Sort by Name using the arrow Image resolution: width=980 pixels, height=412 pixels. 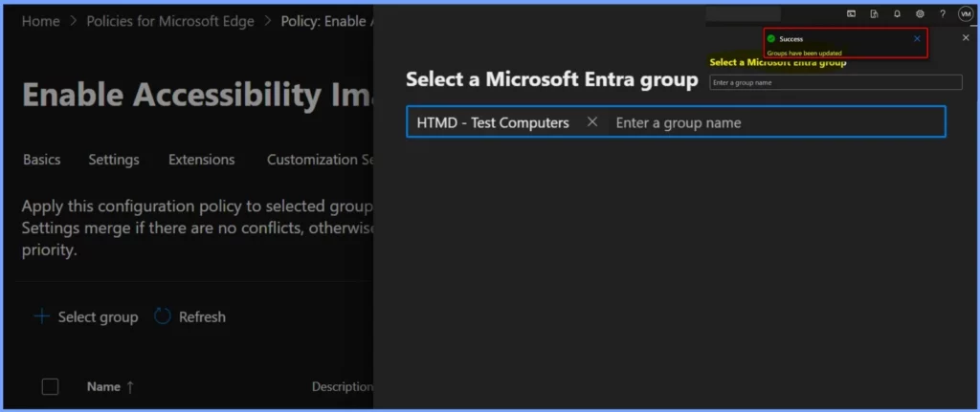(130, 387)
